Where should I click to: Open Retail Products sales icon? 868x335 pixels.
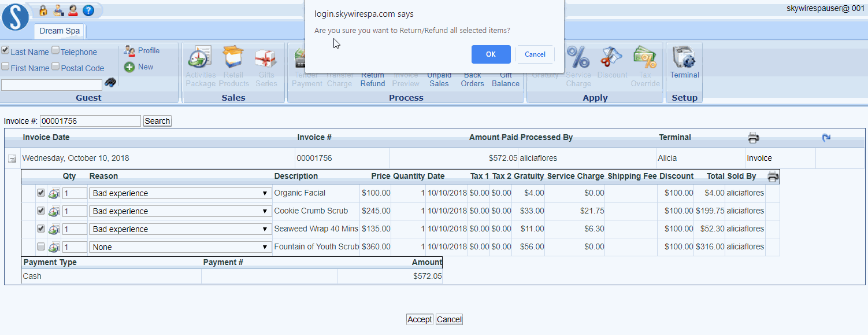[x=233, y=58]
